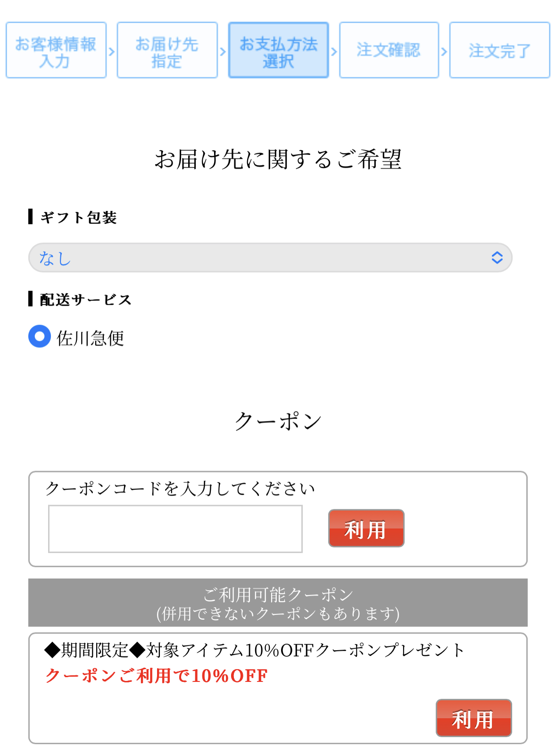Focus the coupon code input field
The height and width of the screenshot is (756, 556).
(x=175, y=529)
